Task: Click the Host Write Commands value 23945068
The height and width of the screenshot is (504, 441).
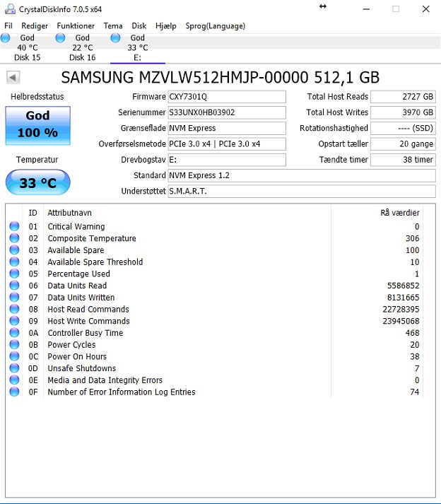Action: coord(401,321)
